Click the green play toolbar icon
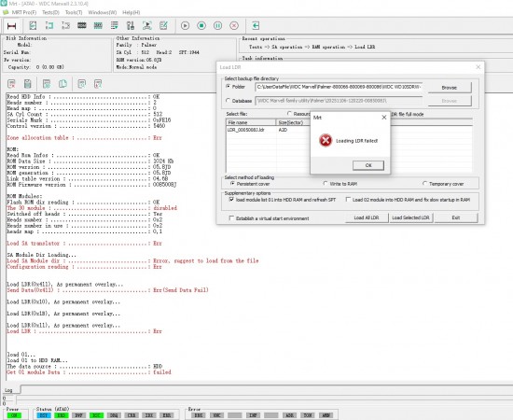 (x=186, y=25)
